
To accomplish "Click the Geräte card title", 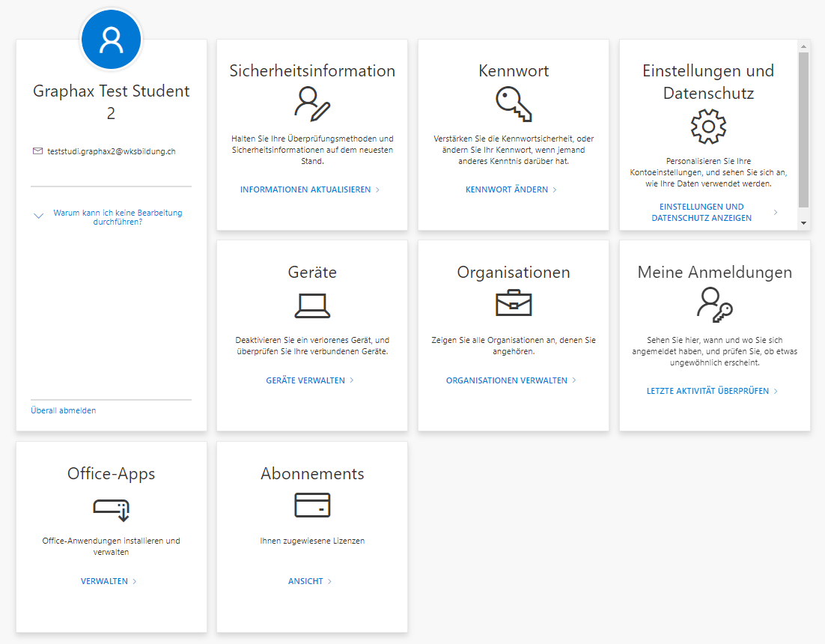I will click(312, 273).
